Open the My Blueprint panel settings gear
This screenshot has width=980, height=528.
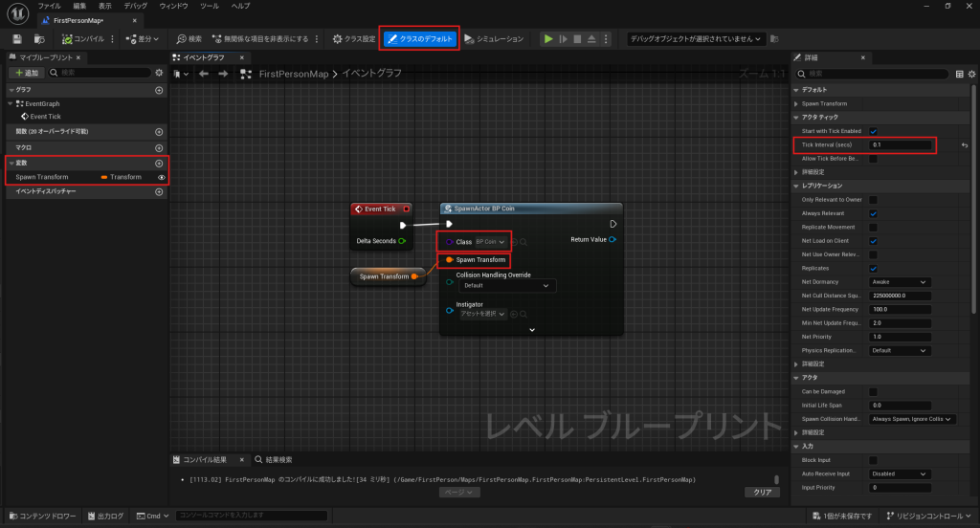[x=159, y=73]
